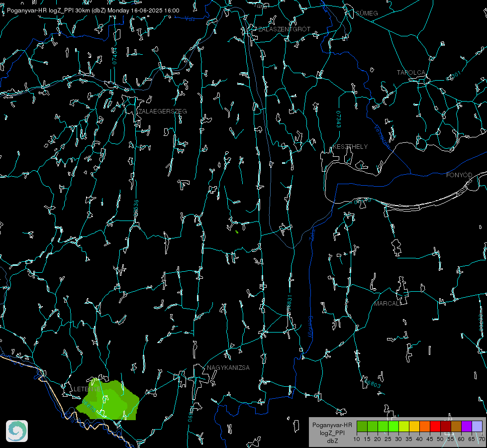This screenshot has width=487, height=448.
Task: Click the NAGYKANIZSA city label
Action: click(228, 367)
